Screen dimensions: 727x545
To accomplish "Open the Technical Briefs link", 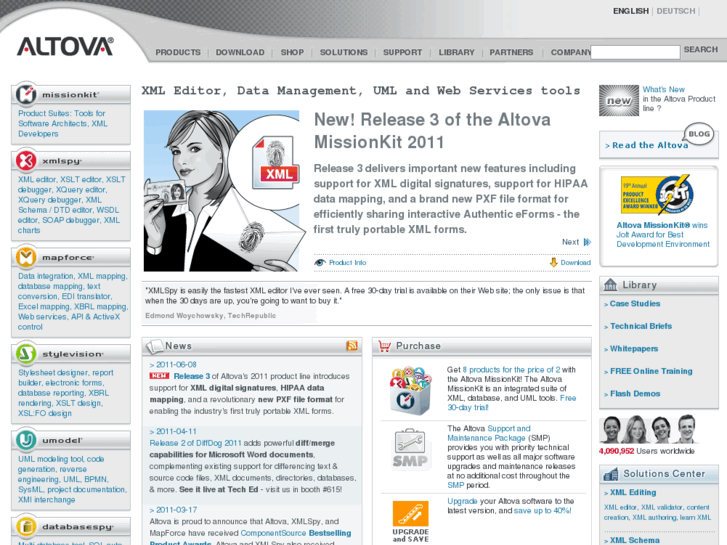I will click(641, 326).
